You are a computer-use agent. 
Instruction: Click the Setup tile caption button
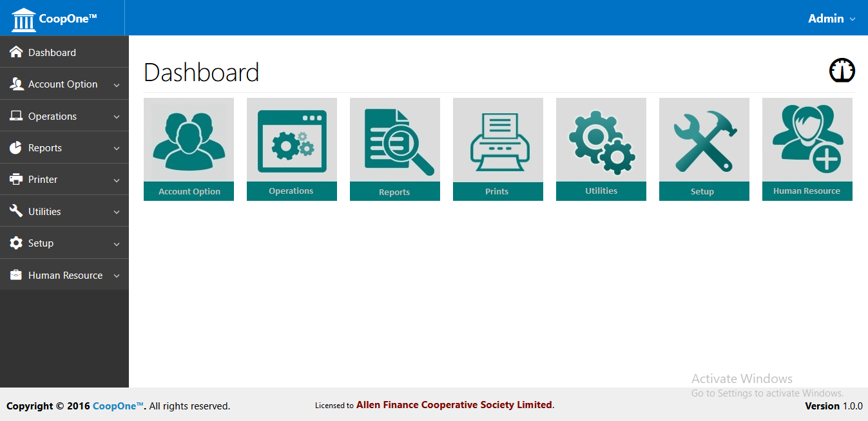coord(704,191)
